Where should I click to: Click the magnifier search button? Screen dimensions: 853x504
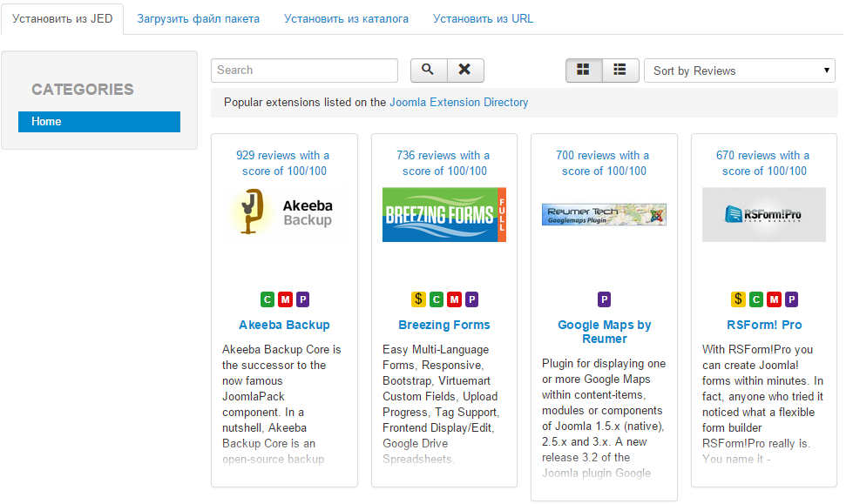click(x=429, y=71)
